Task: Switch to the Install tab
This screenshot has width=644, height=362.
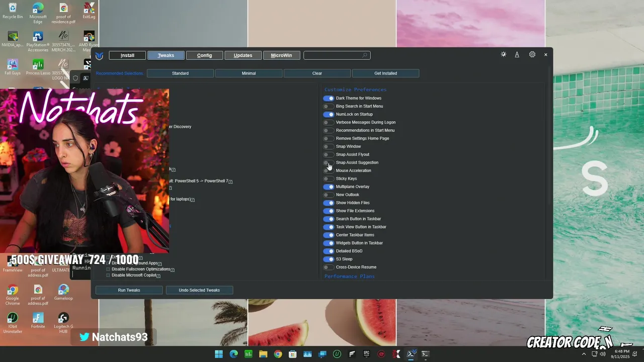Action: (127, 55)
